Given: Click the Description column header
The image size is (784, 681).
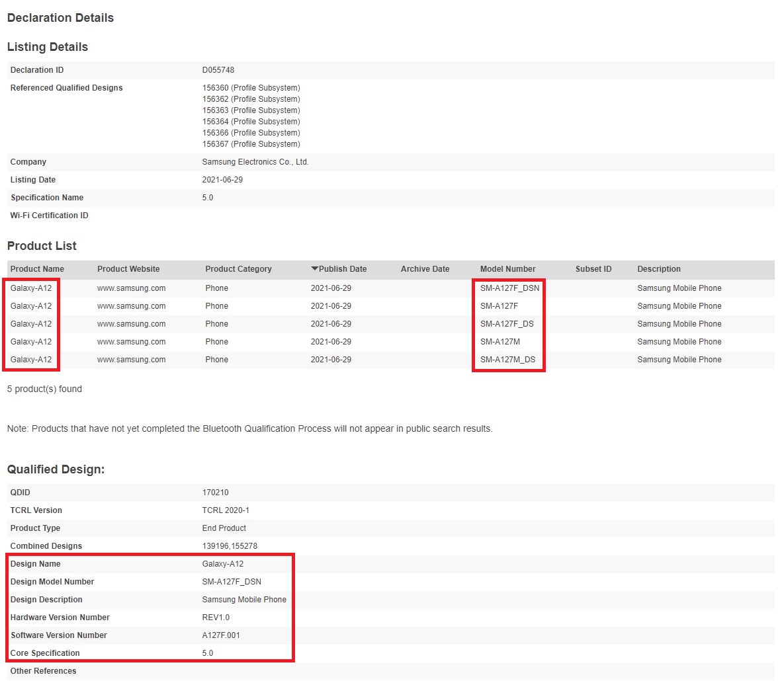Looking at the screenshot, I should click(658, 269).
